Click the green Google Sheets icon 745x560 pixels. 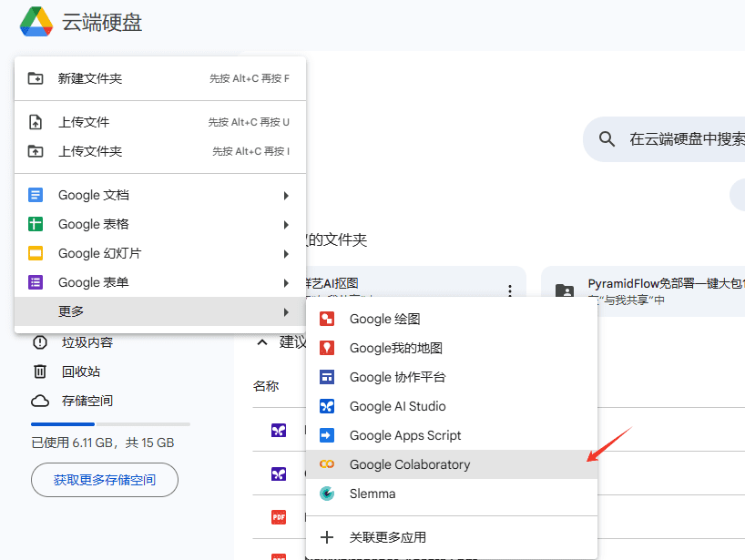pos(36,224)
